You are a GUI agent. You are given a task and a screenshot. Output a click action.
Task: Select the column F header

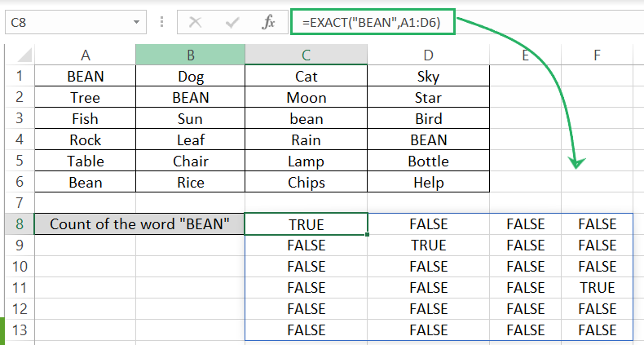coord(598,55)
